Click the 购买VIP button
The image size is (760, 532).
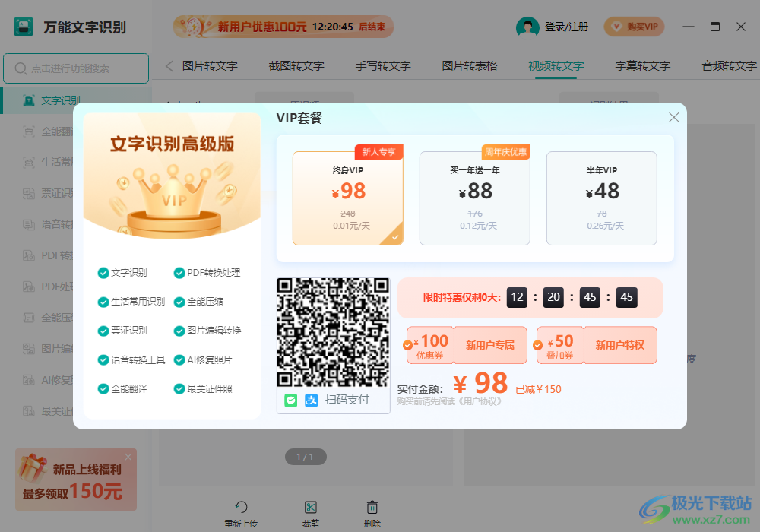[x=634, y=27]
